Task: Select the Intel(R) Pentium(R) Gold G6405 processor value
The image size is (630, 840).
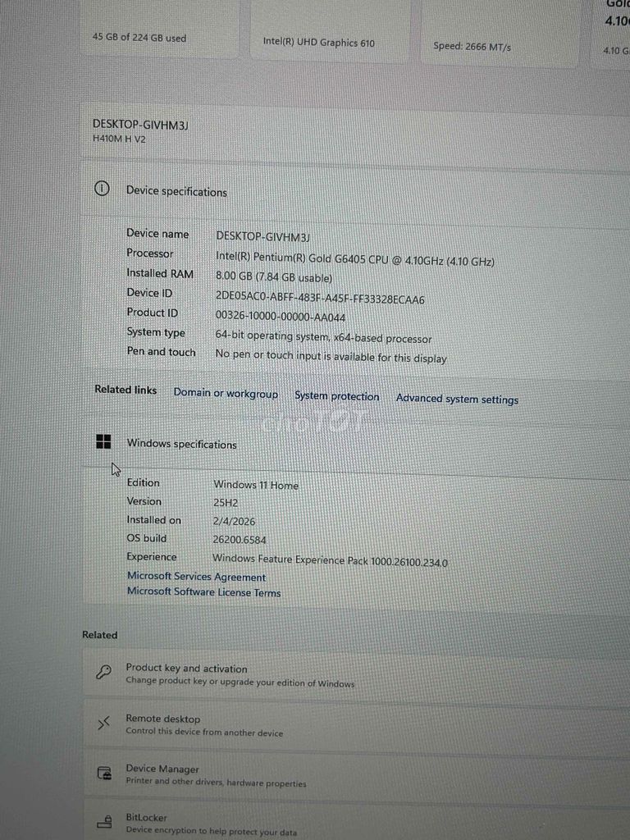Action: point(354,258)
